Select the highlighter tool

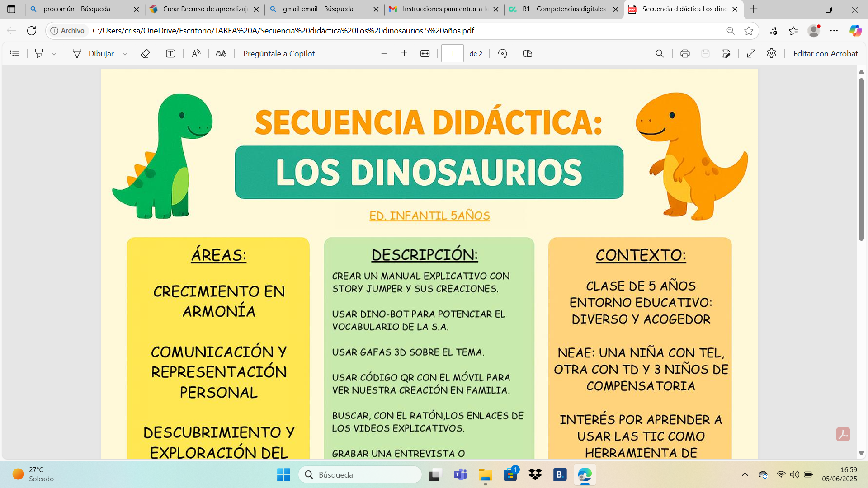(x=39, y=53)
